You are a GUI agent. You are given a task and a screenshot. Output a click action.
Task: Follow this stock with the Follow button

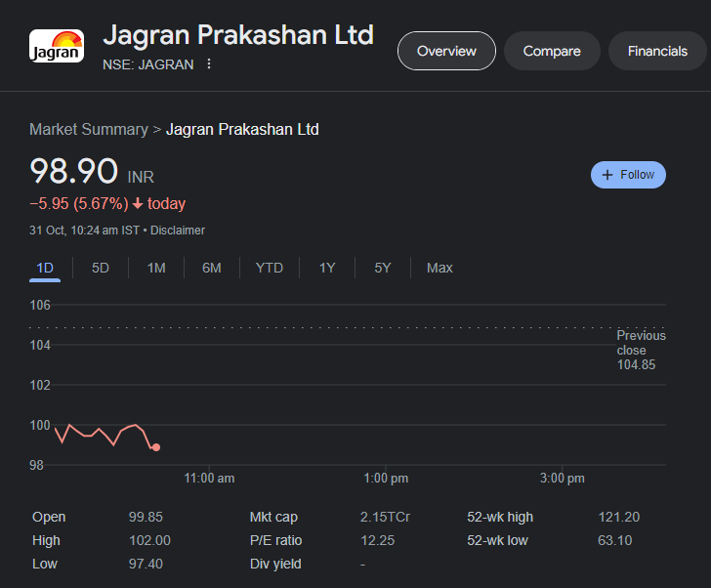(628, 175)
